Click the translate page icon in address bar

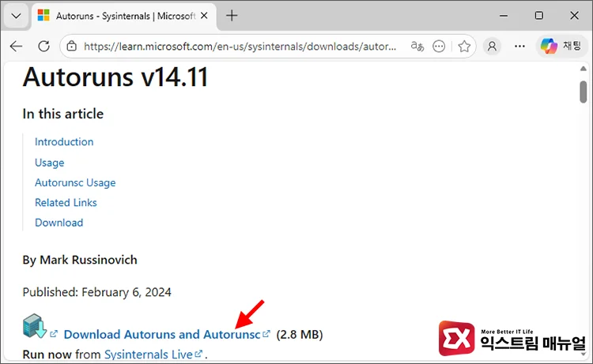(417, 46)
